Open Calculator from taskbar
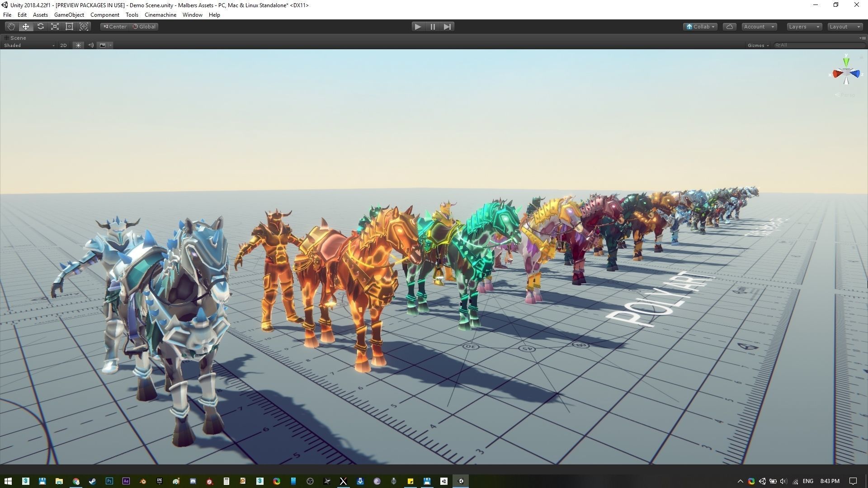868x488 pixels. tap(226, 481)
